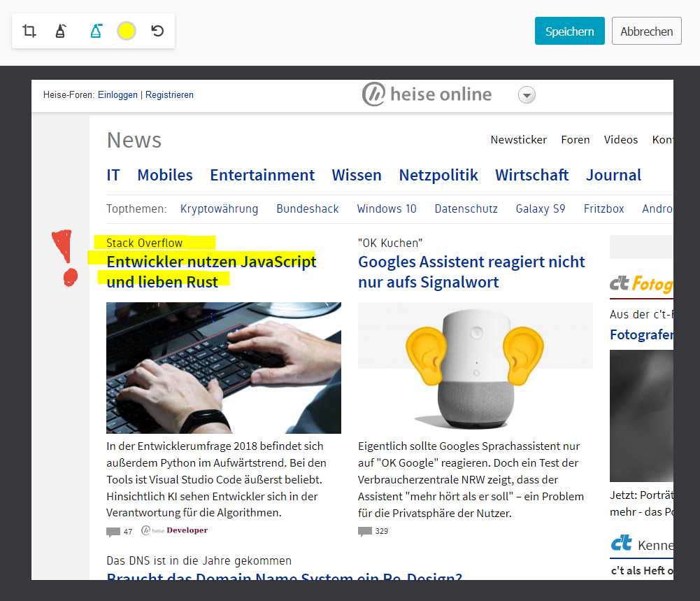Click the Abbrechen button
Screen dimensions: 700x601
646,31
